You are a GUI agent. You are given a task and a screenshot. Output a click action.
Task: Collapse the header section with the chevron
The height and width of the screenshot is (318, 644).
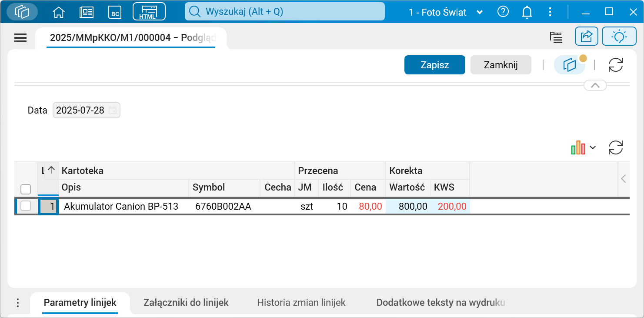point(595,85)
